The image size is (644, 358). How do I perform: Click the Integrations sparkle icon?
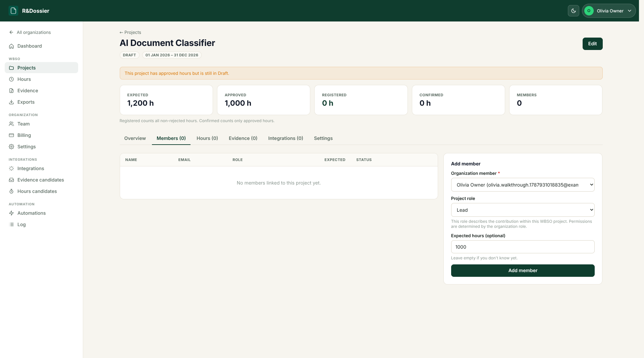point(11,168)
